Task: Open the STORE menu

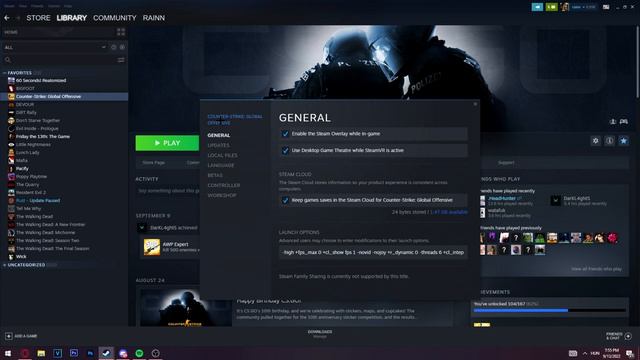Action: tap(38, 18)
